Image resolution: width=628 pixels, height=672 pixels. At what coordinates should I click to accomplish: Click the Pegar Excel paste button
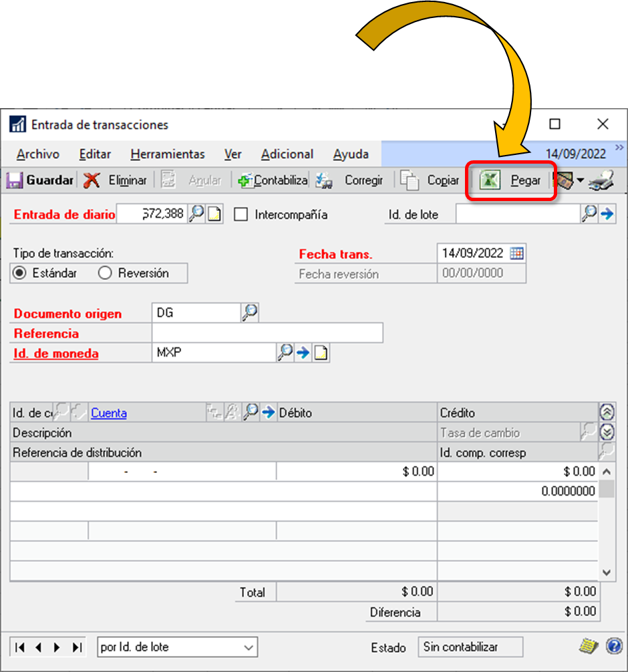pyautogui.click(x=510, y=180)
